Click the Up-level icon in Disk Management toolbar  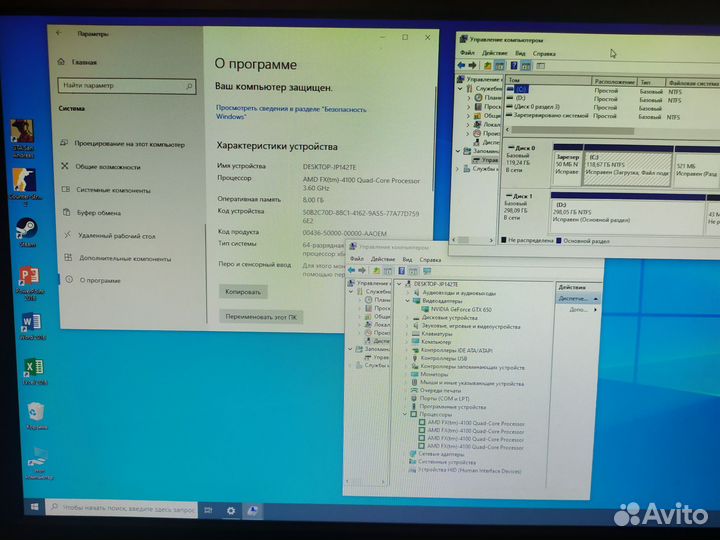point(488,66)
